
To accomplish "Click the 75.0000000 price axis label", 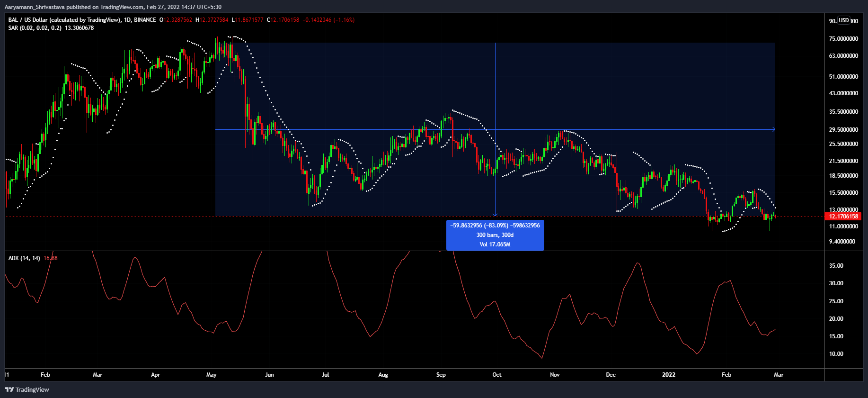I will pyautogui.click(x=843, y=39).
